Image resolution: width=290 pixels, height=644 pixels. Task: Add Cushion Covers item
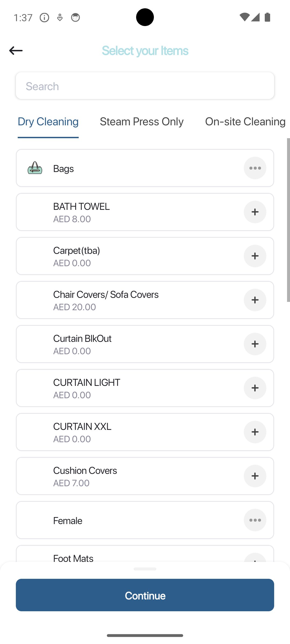[x=255, y=476]
